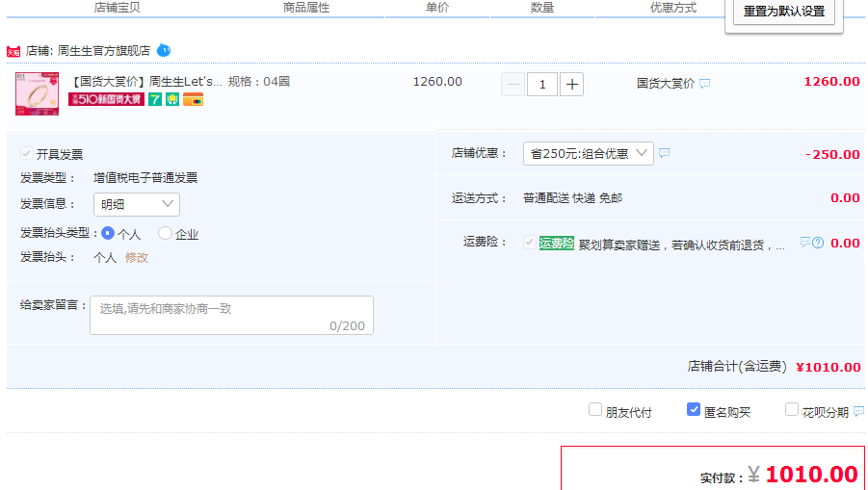Image resolution: width=868 pixels, height=490 pixels.
Task: Click the 普通配送 快递 免邮 shipping text
Action: click(x=572, y=198)
